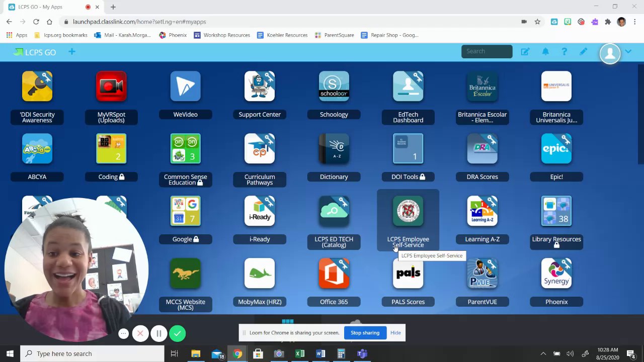Open MCCS Website (MCS) app
644x362 pixels.
pos(186,274)
